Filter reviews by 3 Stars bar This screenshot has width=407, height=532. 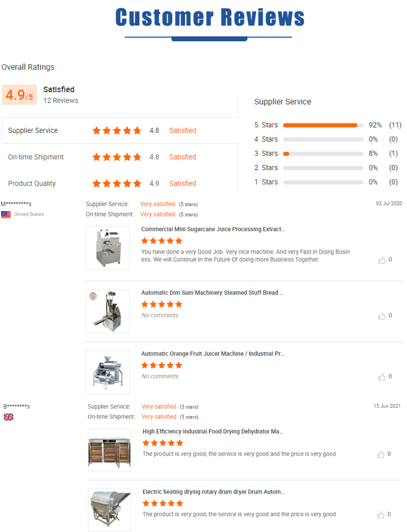pos(323,154)
